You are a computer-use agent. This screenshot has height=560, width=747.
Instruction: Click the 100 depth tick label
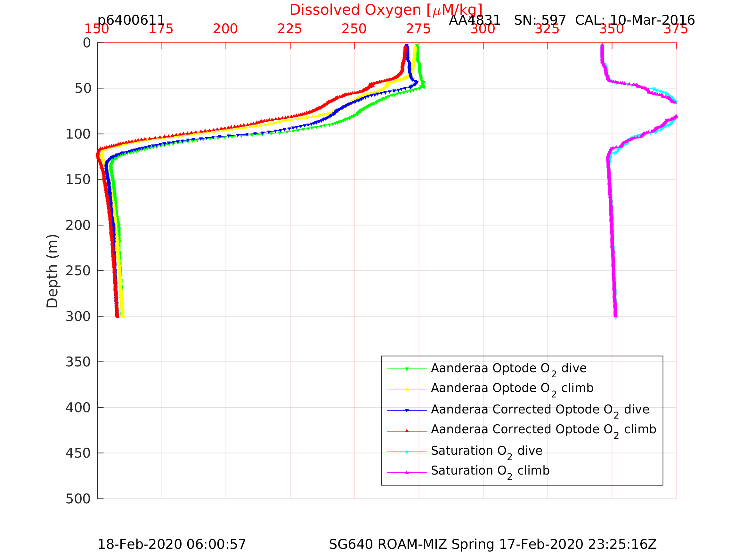(78, 134)
